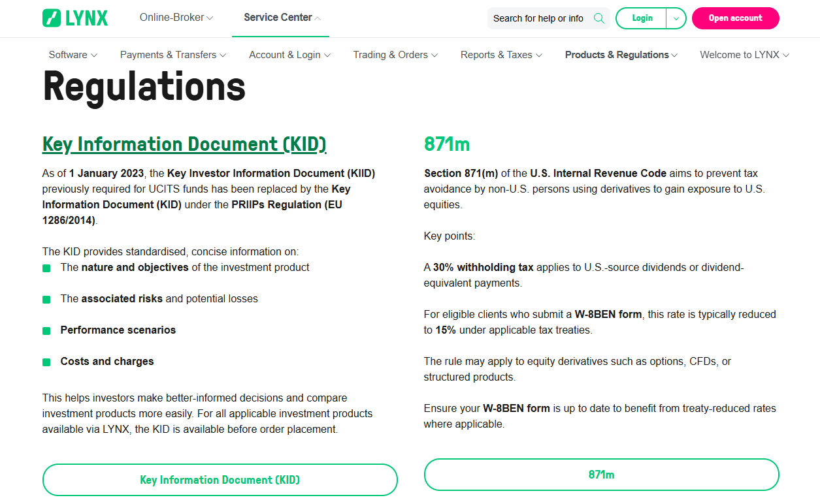
Task: Expand the Trading & Orders menu
Action: (395, 55)
